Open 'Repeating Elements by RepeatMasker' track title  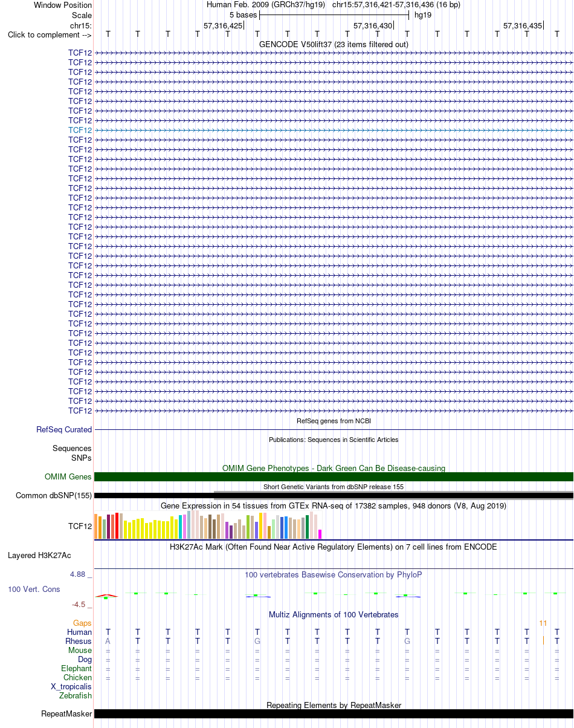334,705
